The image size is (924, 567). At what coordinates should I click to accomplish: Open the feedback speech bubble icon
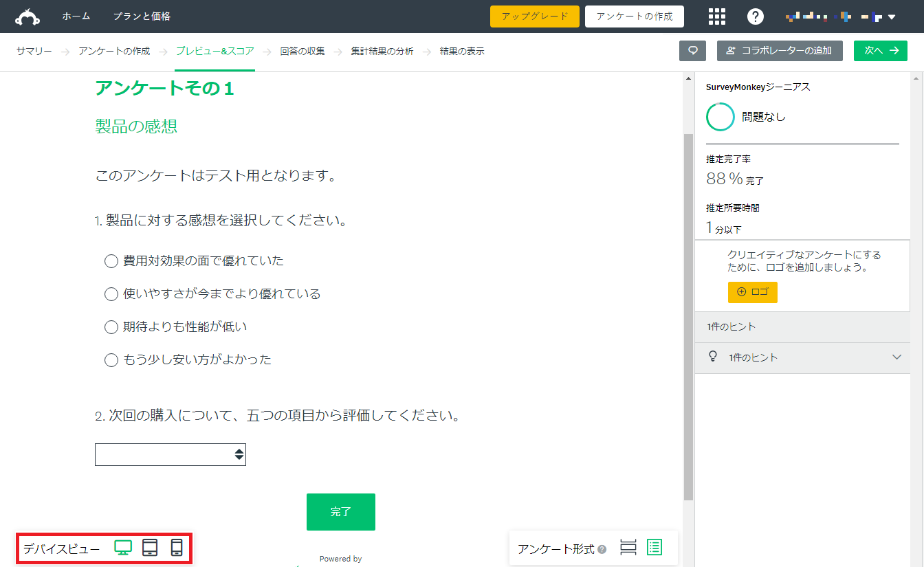[x=692, y=51]
